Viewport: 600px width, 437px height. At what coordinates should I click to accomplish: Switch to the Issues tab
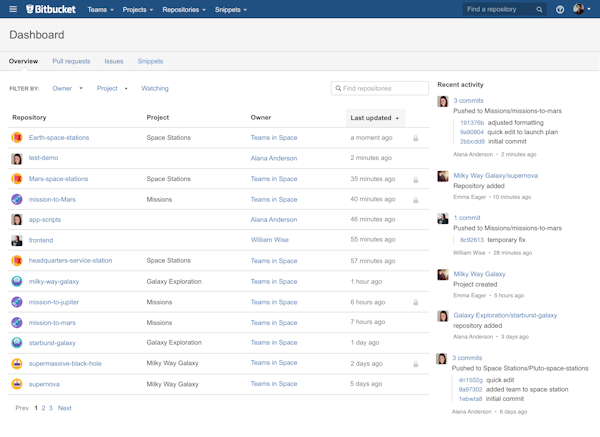[114, 61]
